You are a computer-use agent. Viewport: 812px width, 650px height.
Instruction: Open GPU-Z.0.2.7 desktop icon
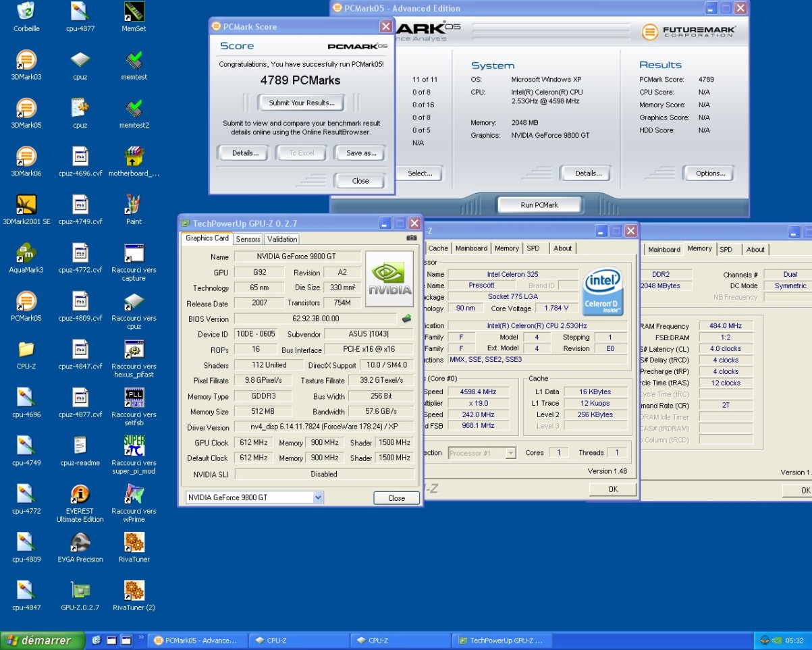click(80, 591)
